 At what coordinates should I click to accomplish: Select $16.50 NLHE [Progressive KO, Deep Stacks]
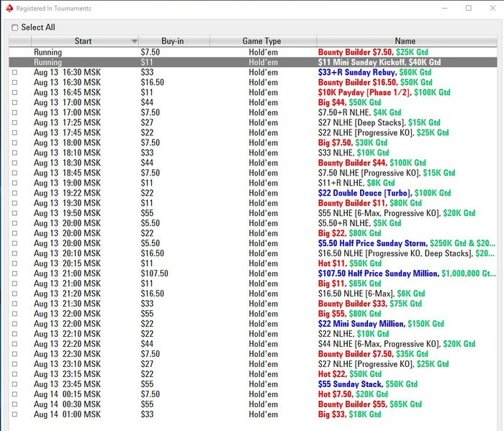tap(253, 253)
